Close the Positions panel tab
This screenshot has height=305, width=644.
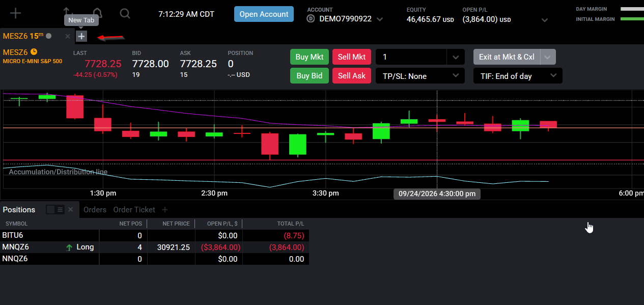(x=71, y=210)
